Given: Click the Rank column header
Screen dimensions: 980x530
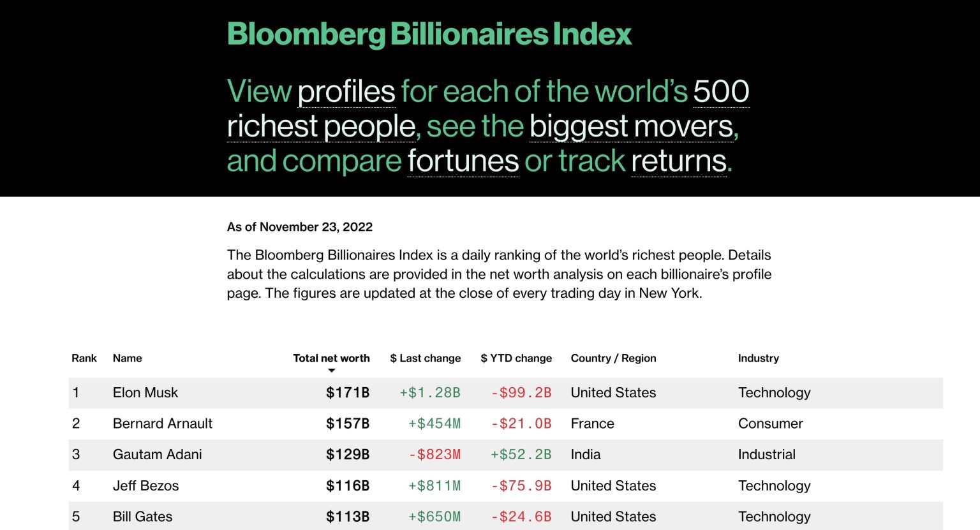Looking at the screenshot, I should 84,358.
